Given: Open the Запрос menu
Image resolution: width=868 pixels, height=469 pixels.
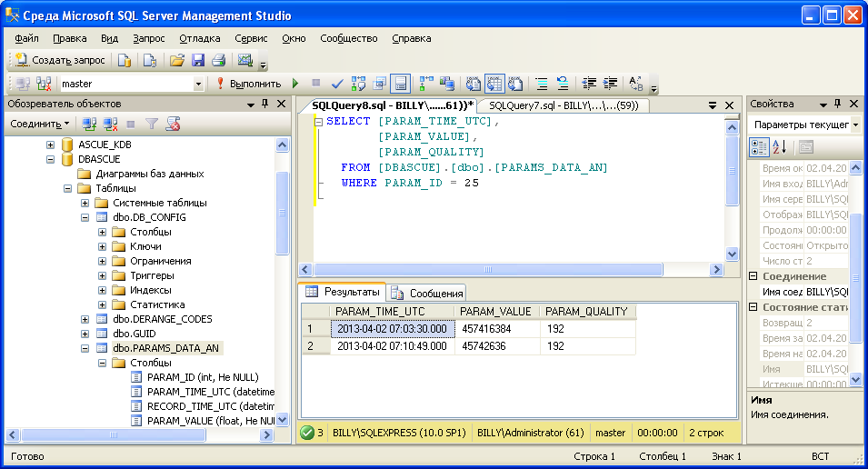Looking at the screenshot, I should click(149, 38).
